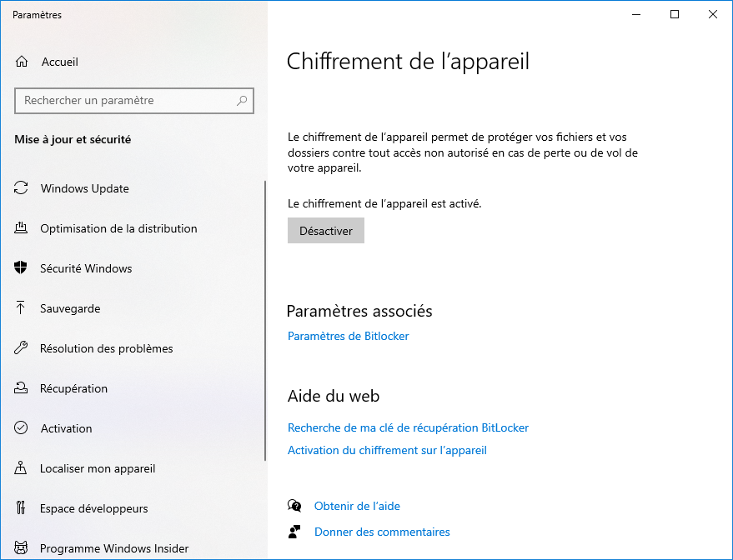Image resolution: width=733 pixels, height=560 pixels.
Task: Select the Résolution des problèmes wrench icon
Action: coord(21,348)
